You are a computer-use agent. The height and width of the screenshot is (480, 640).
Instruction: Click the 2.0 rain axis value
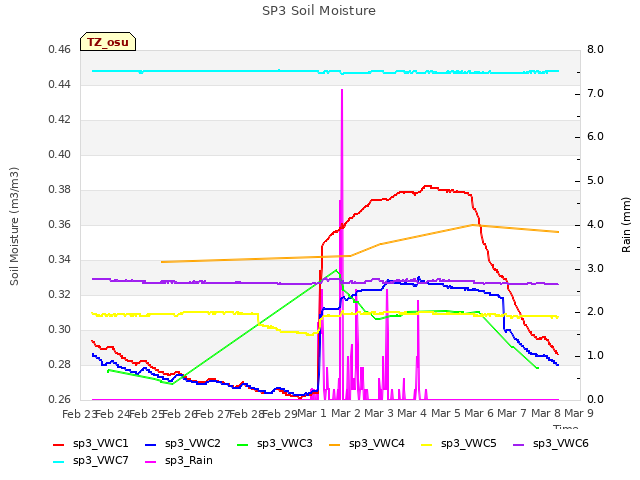tap(595, 312)
